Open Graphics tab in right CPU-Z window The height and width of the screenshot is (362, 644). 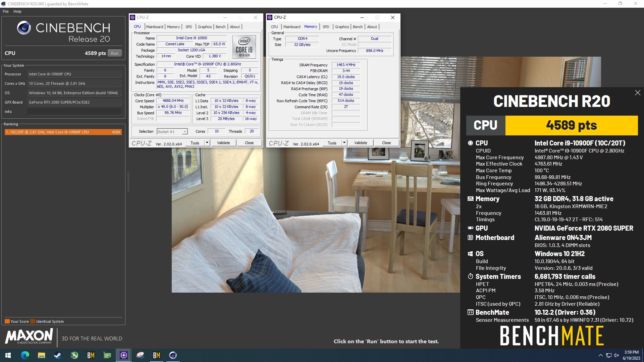click(x=342, y=27)
